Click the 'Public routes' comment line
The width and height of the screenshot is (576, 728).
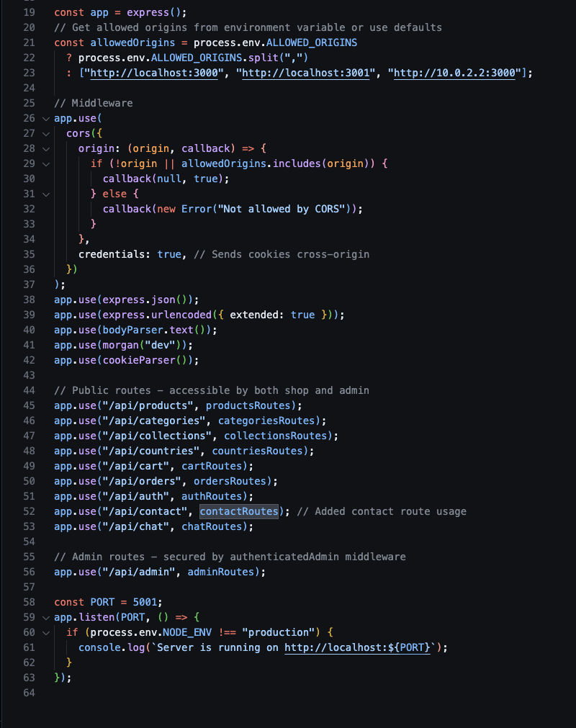pos(212,390)
